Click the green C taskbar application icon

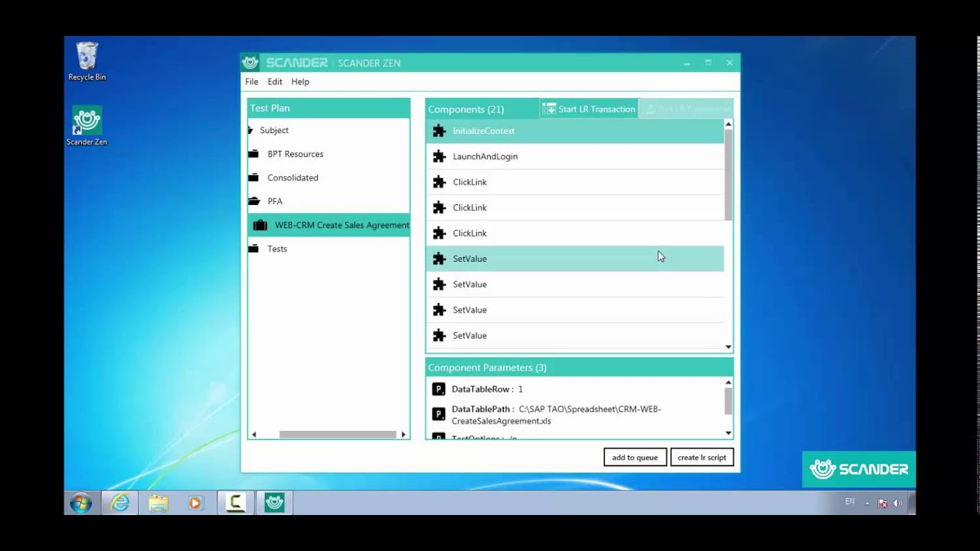236,503
